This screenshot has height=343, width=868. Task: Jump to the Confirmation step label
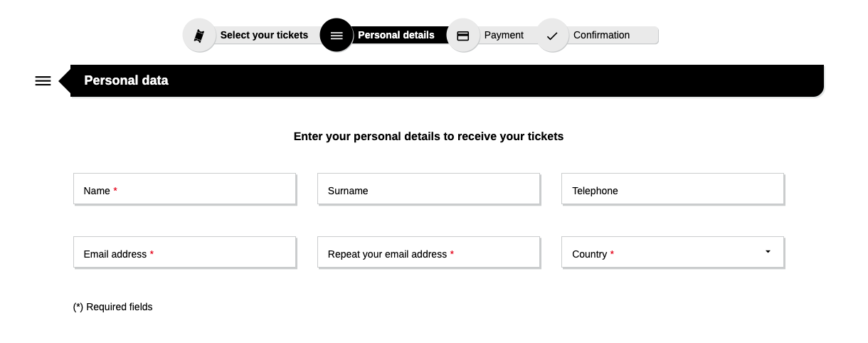601,35
